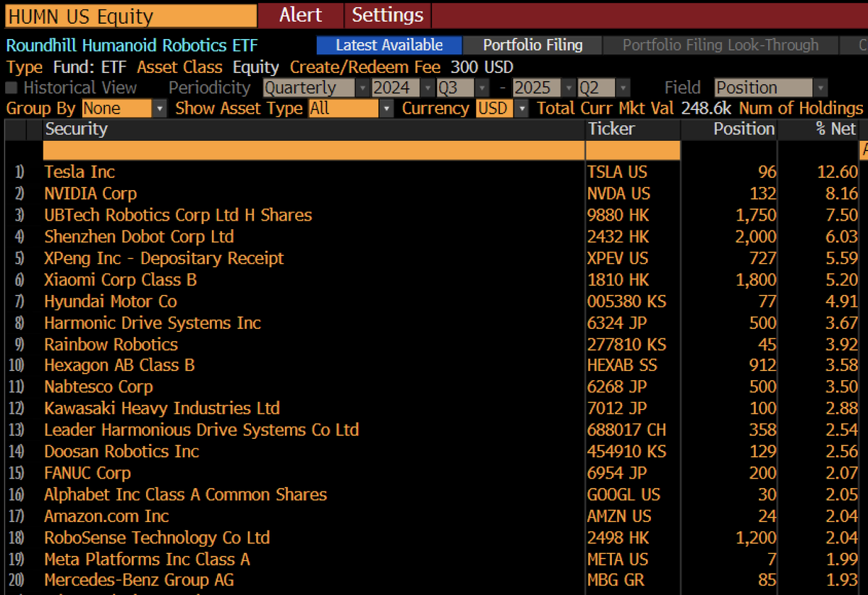Click the GOOGL US ticker cell
The width and height of the screenshot is (868, 595).
624,495
